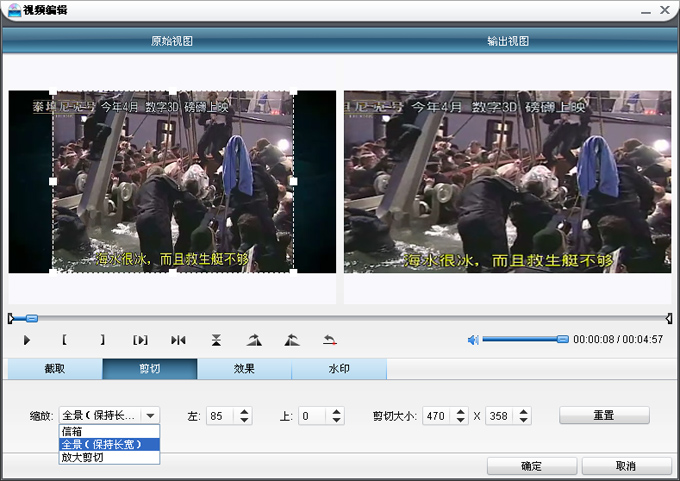Click the bottom-left crop handle
This screenshot has height=481, width=680.
point(53,272)
